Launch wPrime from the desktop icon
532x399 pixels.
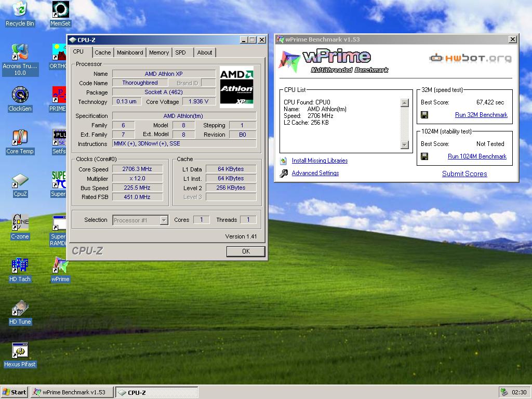pyautogui.click(x=60, y=270)
